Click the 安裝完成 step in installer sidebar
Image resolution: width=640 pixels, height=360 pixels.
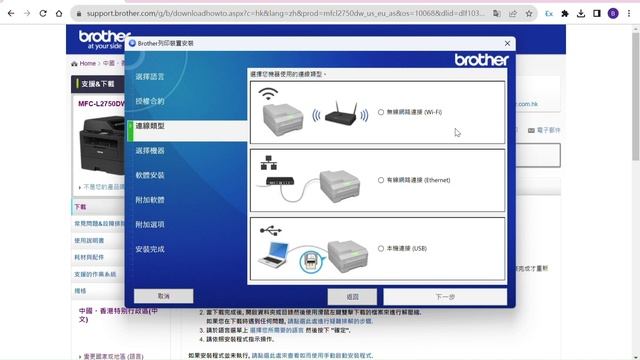[150, 249]
